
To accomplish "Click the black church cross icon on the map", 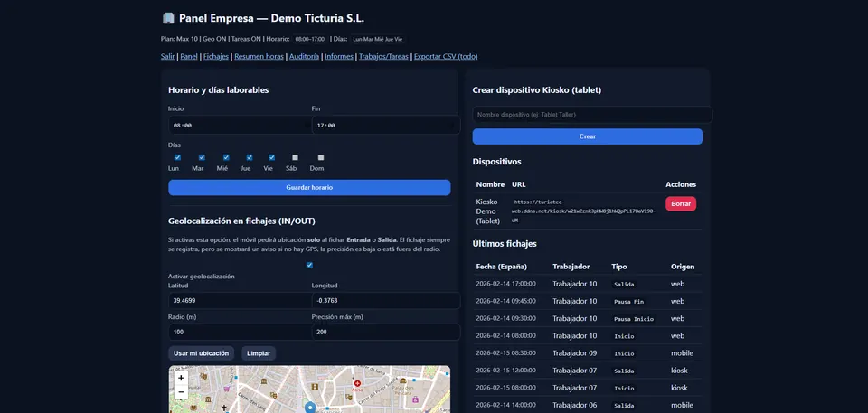I will point(224,408).
